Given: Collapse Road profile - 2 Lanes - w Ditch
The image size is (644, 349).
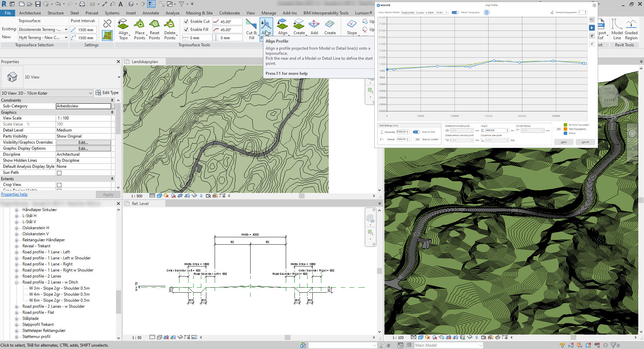Looking at the screenshot, I should pos(17,282).
